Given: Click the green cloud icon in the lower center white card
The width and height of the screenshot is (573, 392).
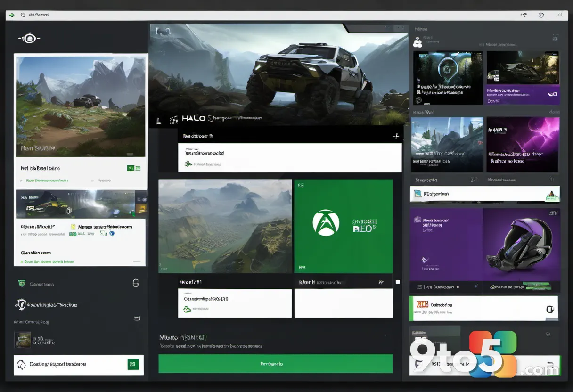Looking at the screenshot, I should click(x=188, y=309).
